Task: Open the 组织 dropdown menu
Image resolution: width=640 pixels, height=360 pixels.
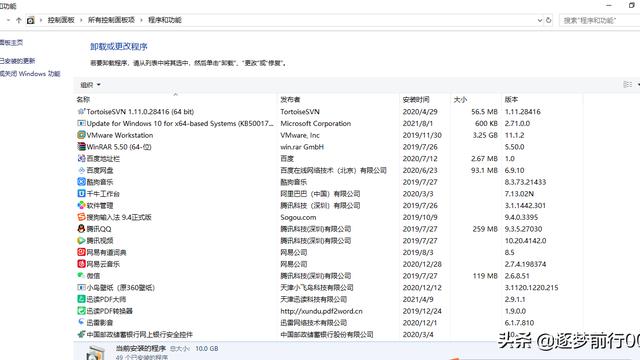Action: (x=90, y=85)
